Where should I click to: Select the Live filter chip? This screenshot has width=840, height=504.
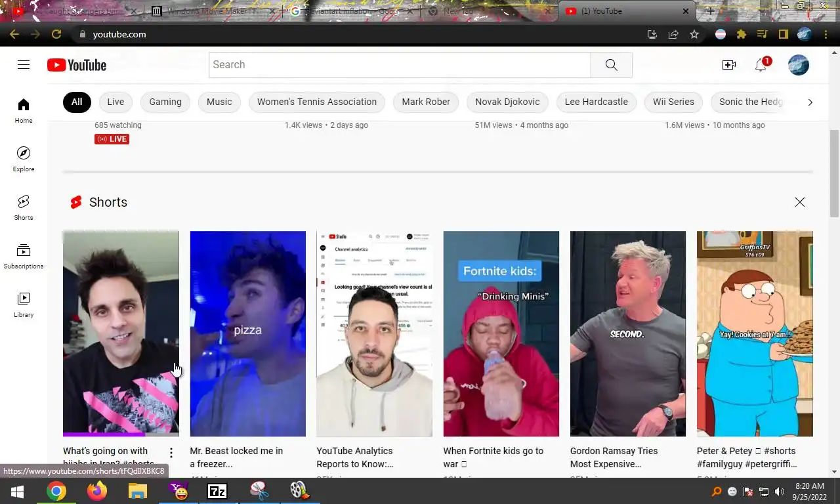pyautogui.click(x=115, y=102)
